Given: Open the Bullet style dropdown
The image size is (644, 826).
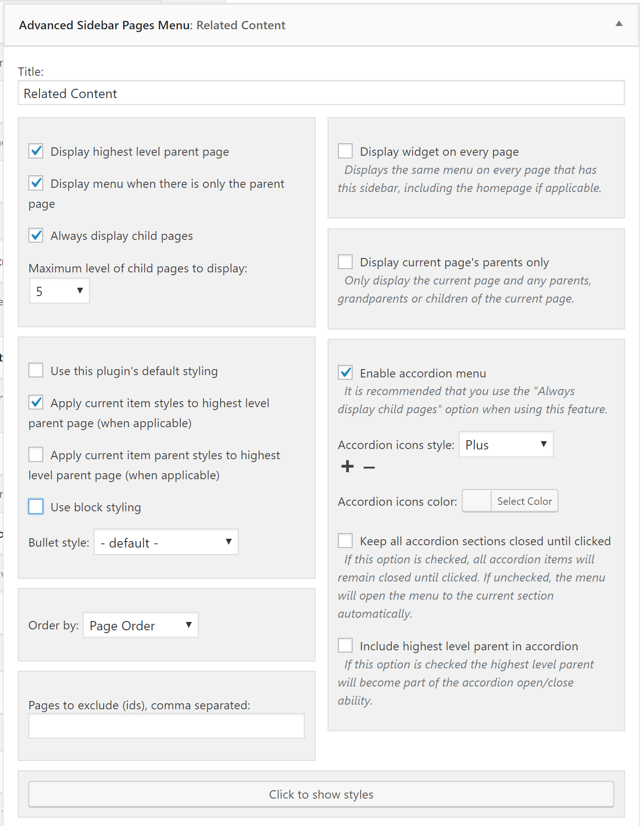Looking at the screenshot, I should coord(165,542).
